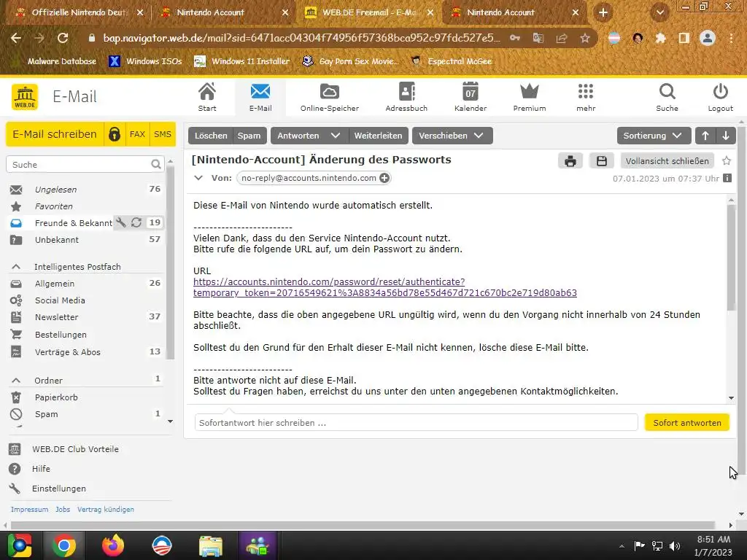The image size is (747, 560).
Task: Click the folder search magnifier icon
Action: (156, 164)
